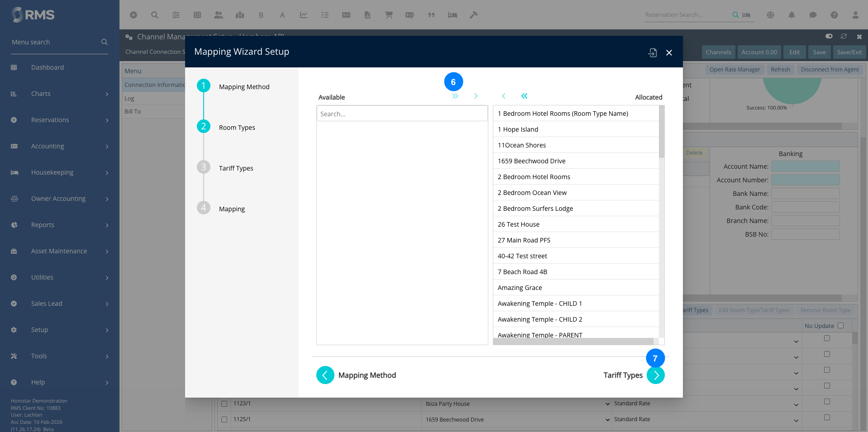Click the move all to Available double-arrow
The width and height of the screenshot is (868, 432).
click(x=524, y=96)
